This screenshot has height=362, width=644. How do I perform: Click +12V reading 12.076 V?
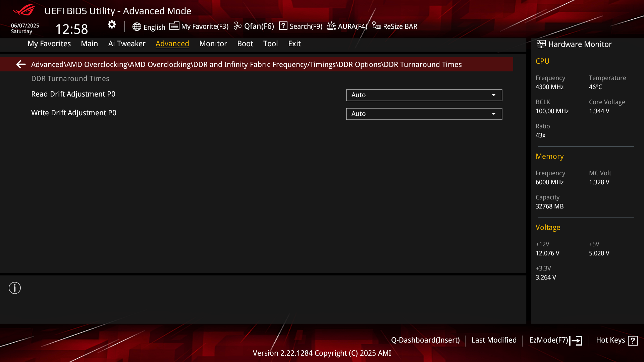pyautogui.click(x=547, y=253)
